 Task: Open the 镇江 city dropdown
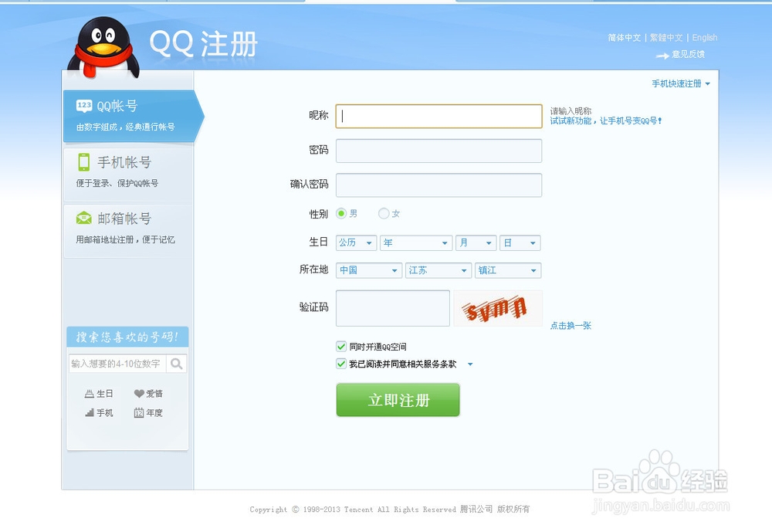pos(508,270)
